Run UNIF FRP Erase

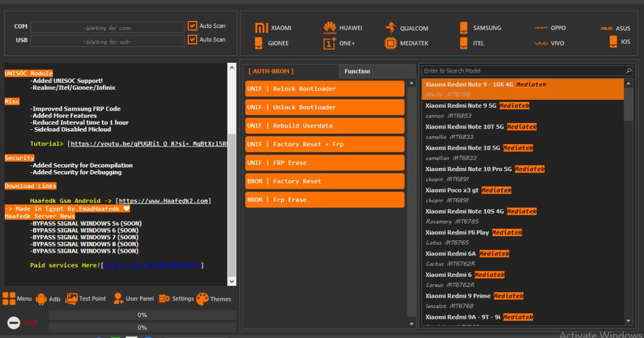point(325,163)
